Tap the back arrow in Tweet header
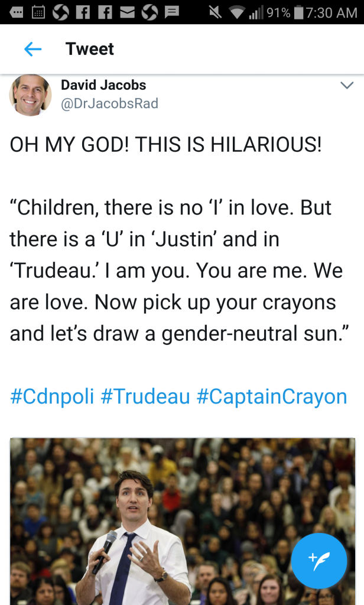The height and width of the screenshot is (605, 364). coord(32,49)
